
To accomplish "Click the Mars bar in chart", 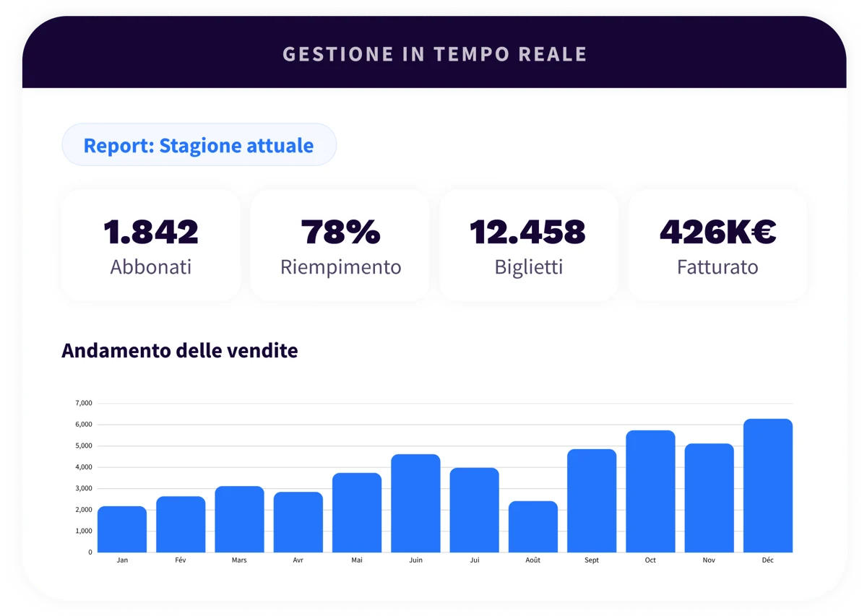I will click(239, 519).
